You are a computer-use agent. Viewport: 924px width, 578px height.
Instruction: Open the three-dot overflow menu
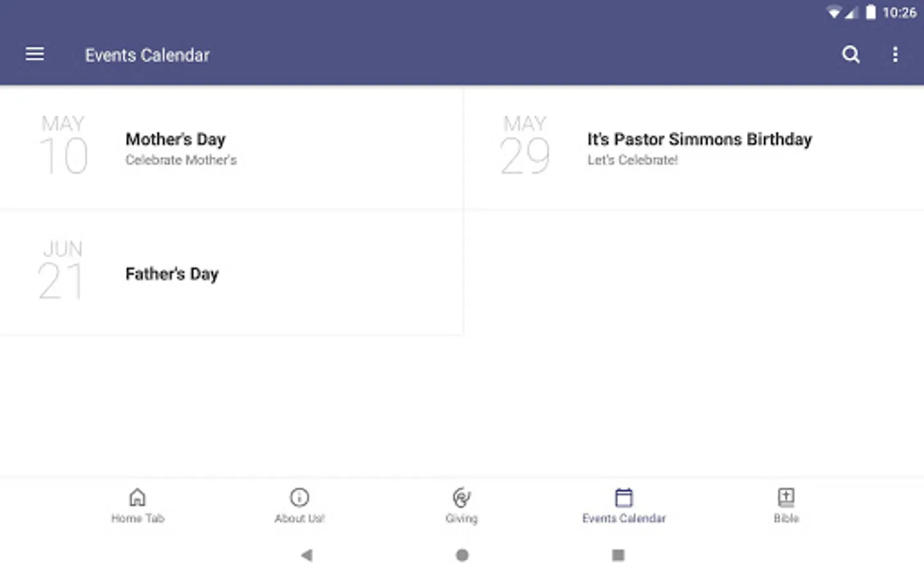pyautogui.click(x=895, y=55)
